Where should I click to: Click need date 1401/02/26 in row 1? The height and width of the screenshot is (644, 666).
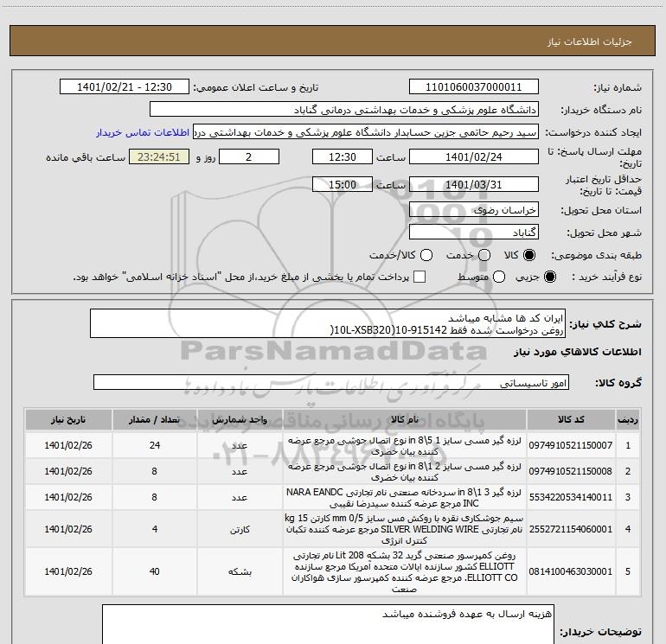68,445
